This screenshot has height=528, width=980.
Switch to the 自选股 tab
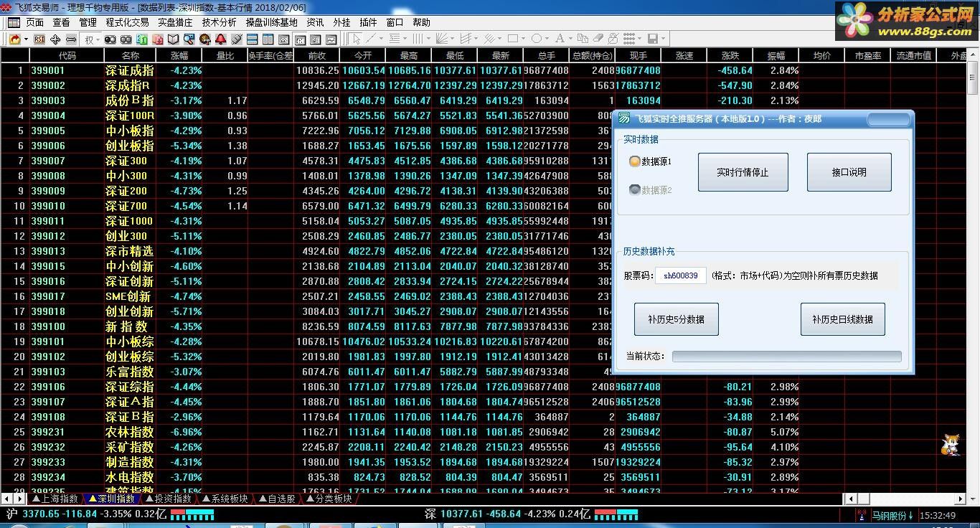pos(277,499)
